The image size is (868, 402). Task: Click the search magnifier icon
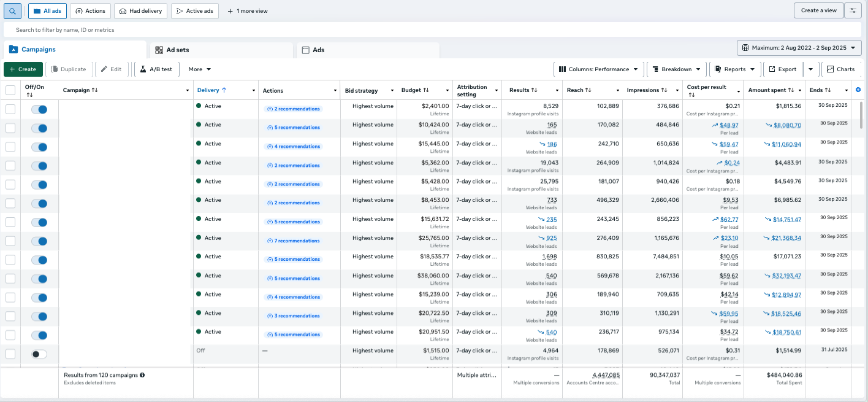click(13, 11)
